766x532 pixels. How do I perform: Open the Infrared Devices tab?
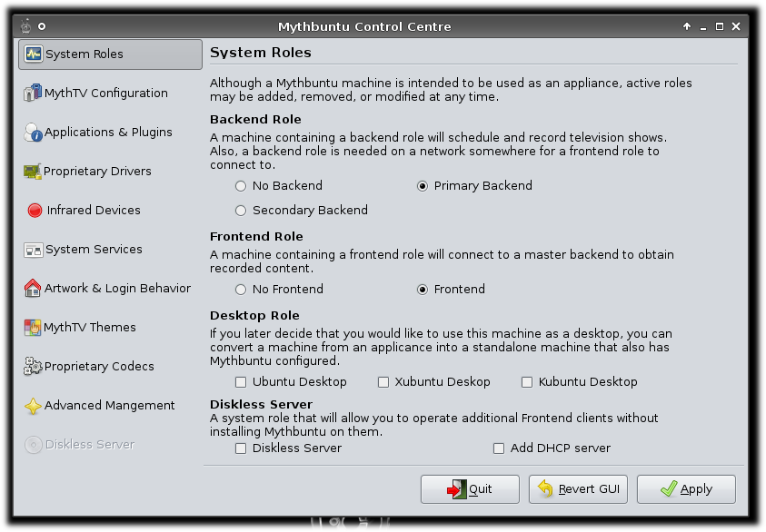(x=111, y=211)
